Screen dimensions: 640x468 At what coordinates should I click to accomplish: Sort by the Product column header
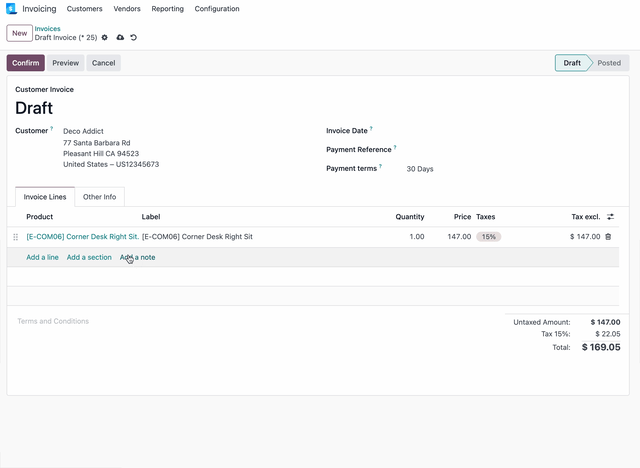[x=40, y=217]
